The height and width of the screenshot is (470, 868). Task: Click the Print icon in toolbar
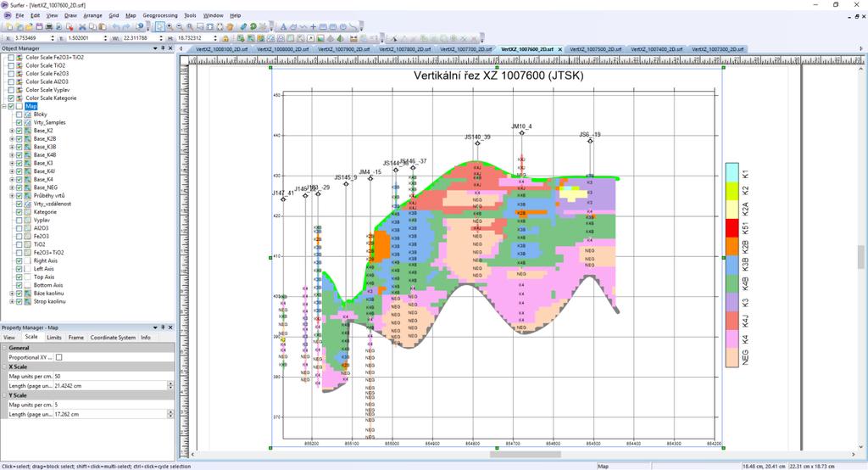[48, 26]
